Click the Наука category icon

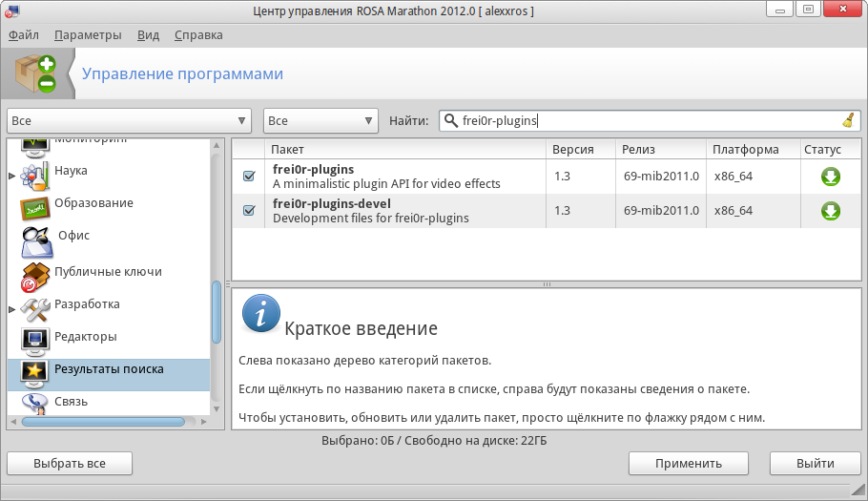pos(35,176)
